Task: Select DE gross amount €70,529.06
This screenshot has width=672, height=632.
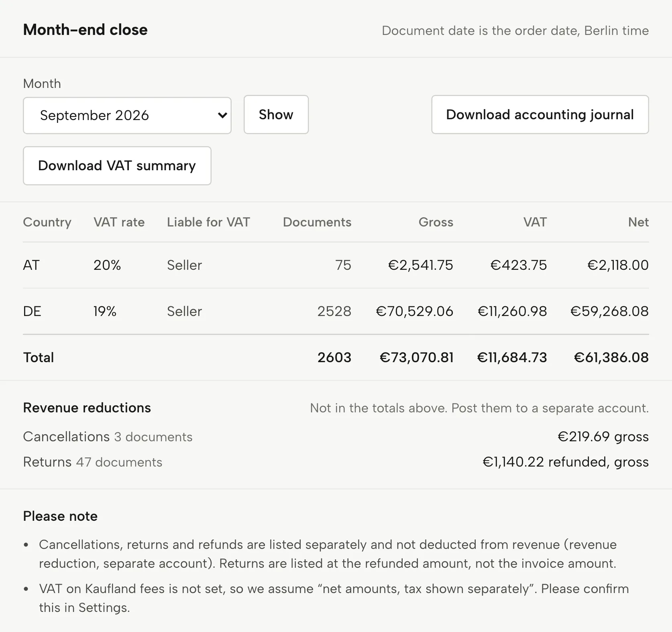Action: point(415,311)
